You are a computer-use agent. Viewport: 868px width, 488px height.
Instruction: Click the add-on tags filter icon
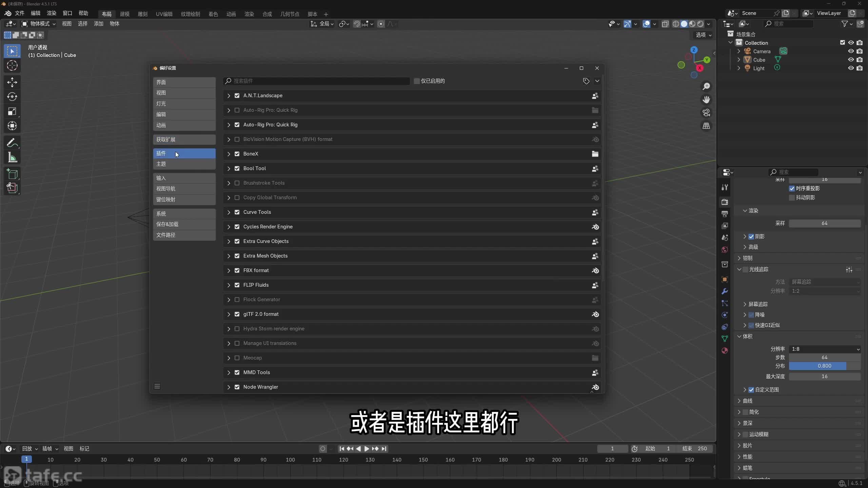pos(586,81)
